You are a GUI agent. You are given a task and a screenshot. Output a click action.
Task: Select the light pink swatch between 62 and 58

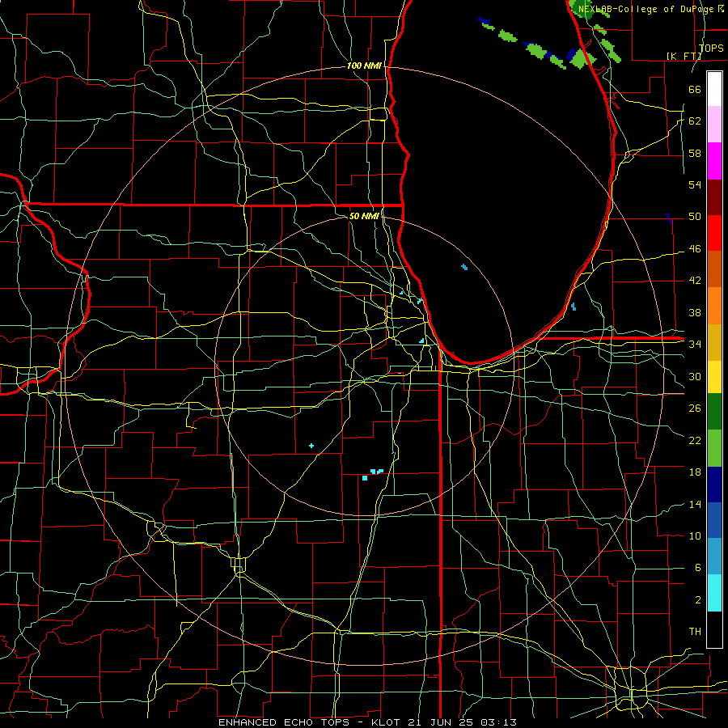pyautogui.click(x=714, y=125)
